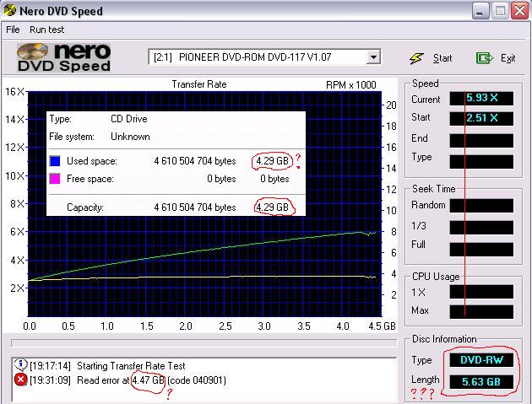Click the magenta Free space color swatch
Viewport: 532px width, 404px height.
[54, 179]
